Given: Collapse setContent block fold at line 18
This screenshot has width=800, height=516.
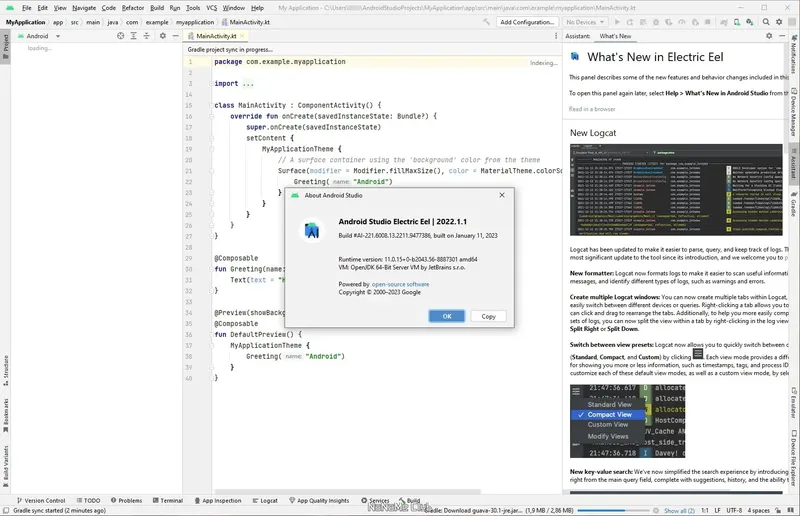Looking at the screenshot, I should (211, 138).
